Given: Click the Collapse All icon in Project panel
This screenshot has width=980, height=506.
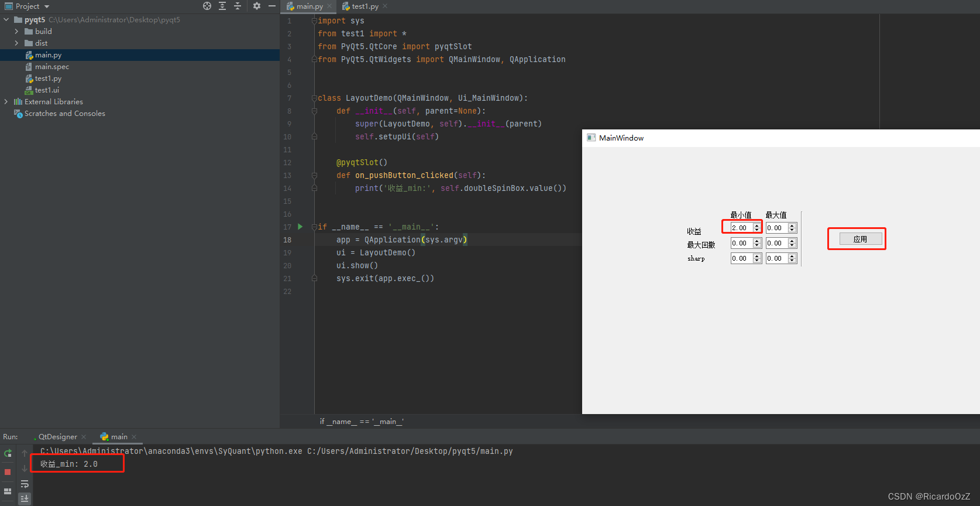Looking at the screenshot, I should click(238, 6).
